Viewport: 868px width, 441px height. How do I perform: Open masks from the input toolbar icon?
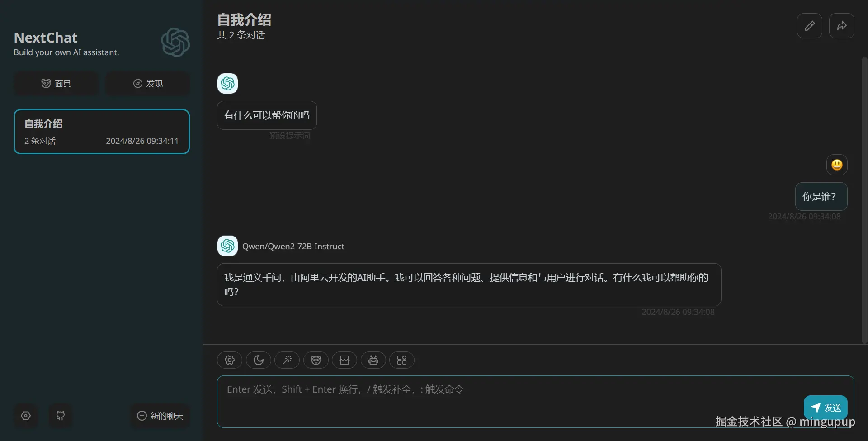(x=316, y=360)
